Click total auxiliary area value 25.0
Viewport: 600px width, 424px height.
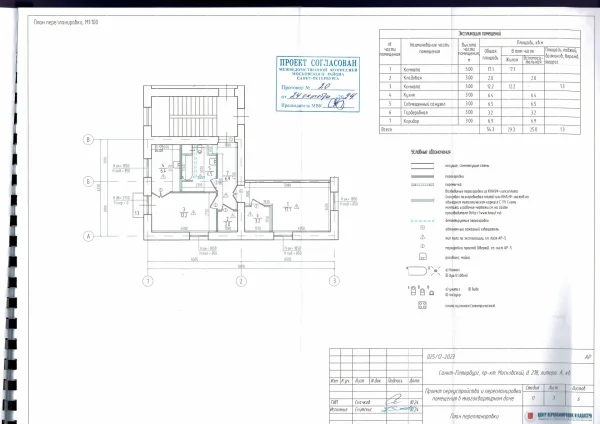point(533,130)
